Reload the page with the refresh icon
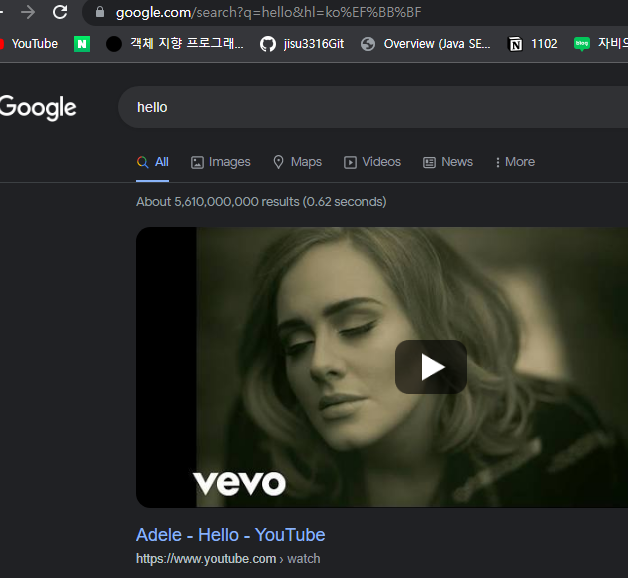The height and width of the screenshot is (578, 628). 60,12
